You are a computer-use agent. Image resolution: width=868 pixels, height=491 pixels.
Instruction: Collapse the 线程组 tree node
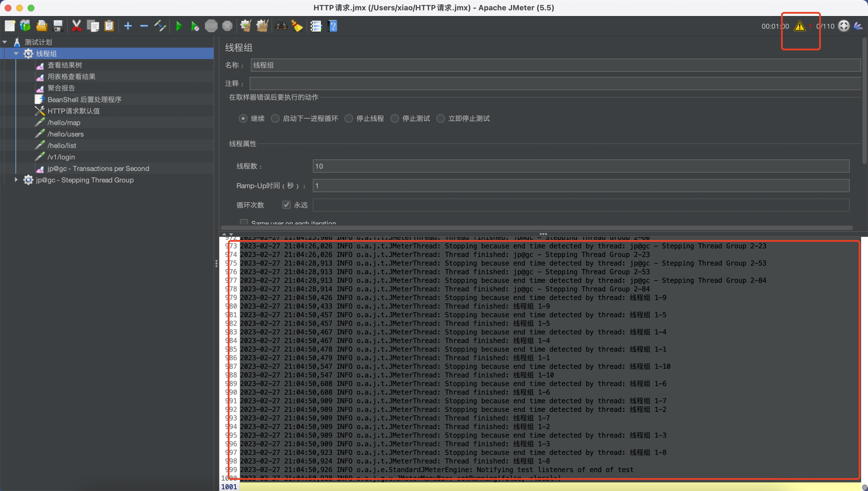[x=16, y=54]
